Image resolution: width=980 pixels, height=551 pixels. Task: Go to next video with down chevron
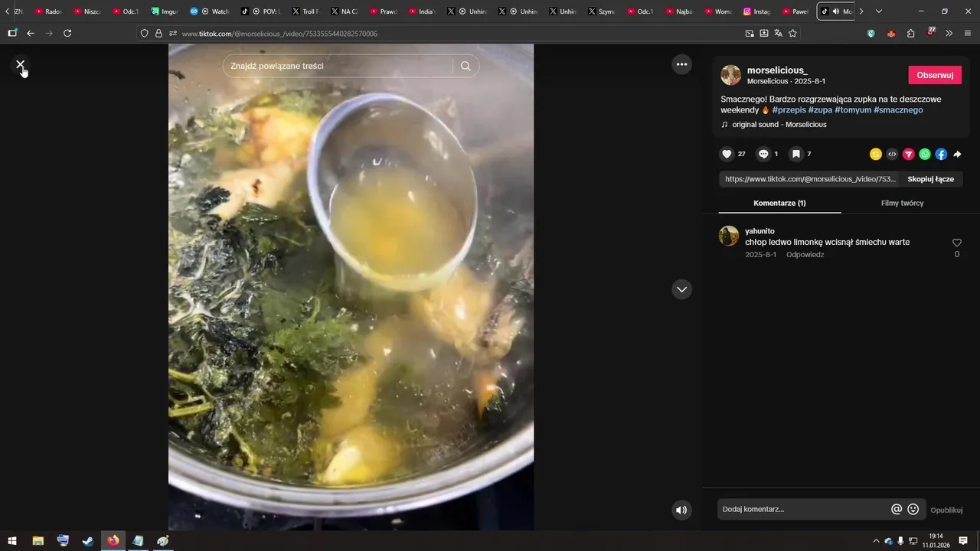(681, 289)
